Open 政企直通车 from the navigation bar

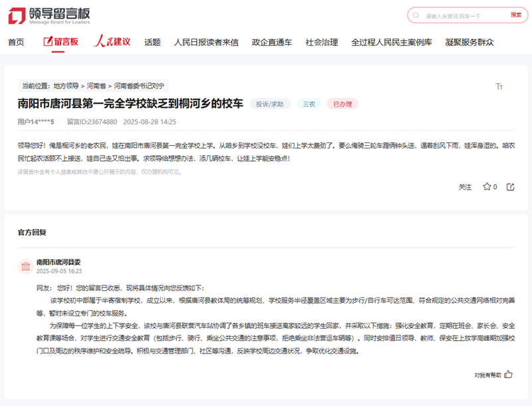tap(271, 41)
